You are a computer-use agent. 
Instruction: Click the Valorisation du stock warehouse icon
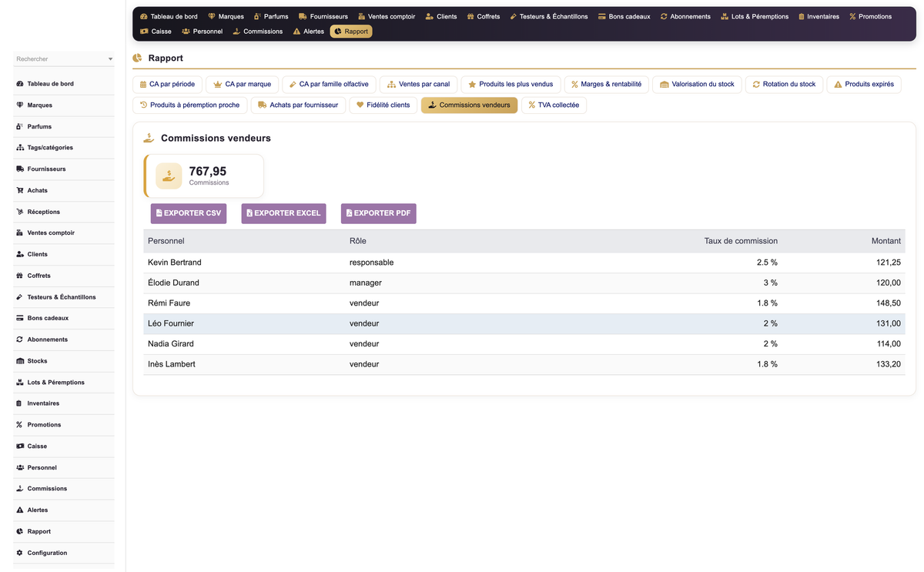click(665, 84)
